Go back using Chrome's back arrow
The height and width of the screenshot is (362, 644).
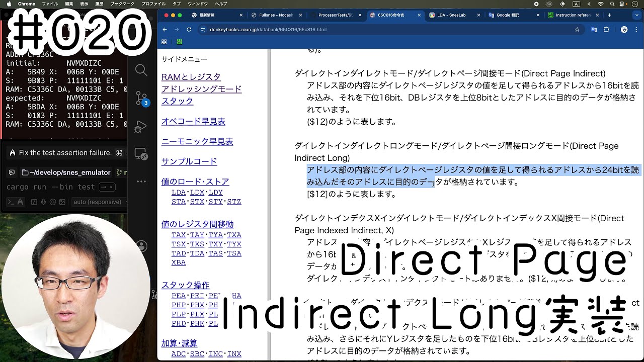click(x=165, y=30)
